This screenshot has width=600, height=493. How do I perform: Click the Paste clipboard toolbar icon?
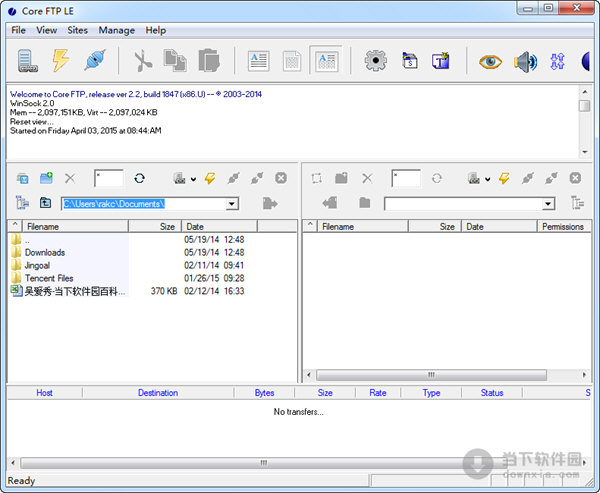(x=209, y=60)
